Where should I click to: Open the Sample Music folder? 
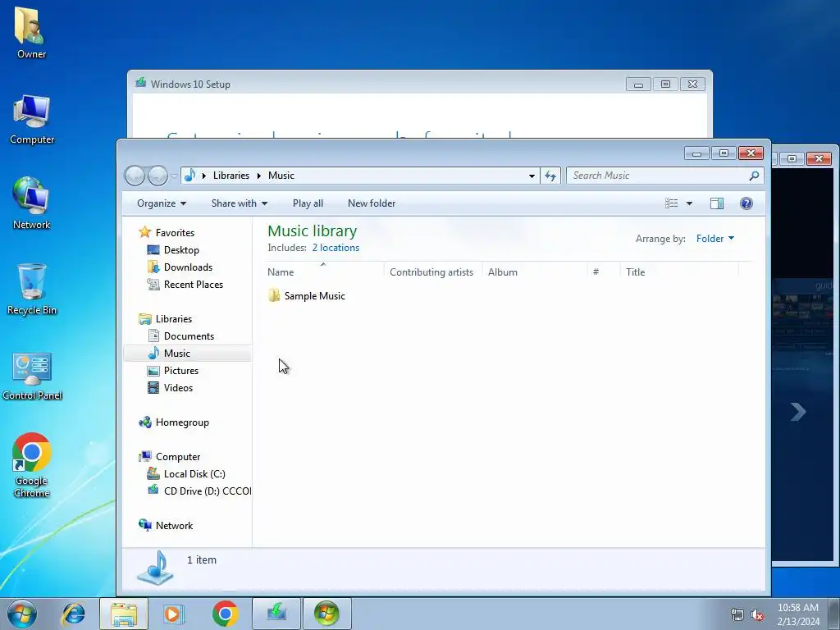coord(307,295)
